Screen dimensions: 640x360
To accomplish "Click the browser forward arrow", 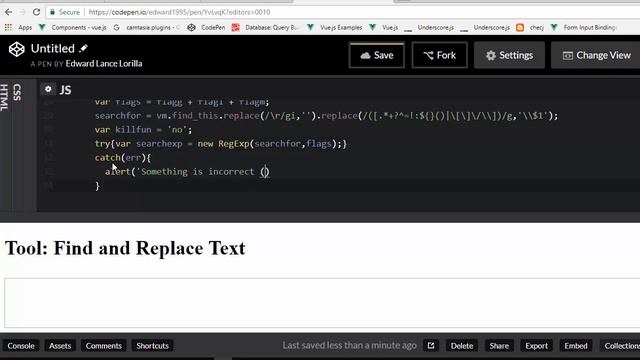I will coord(22,12).
